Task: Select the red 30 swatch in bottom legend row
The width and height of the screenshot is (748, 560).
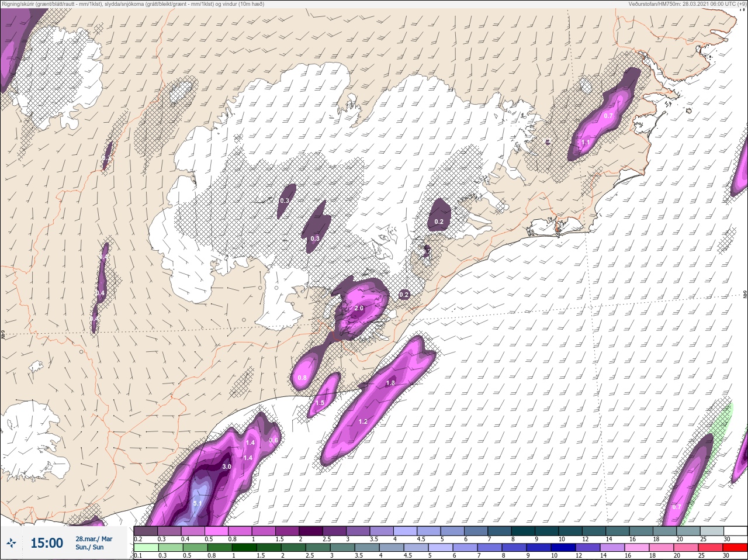Action: pyautogui.click(x=735, y=548)
